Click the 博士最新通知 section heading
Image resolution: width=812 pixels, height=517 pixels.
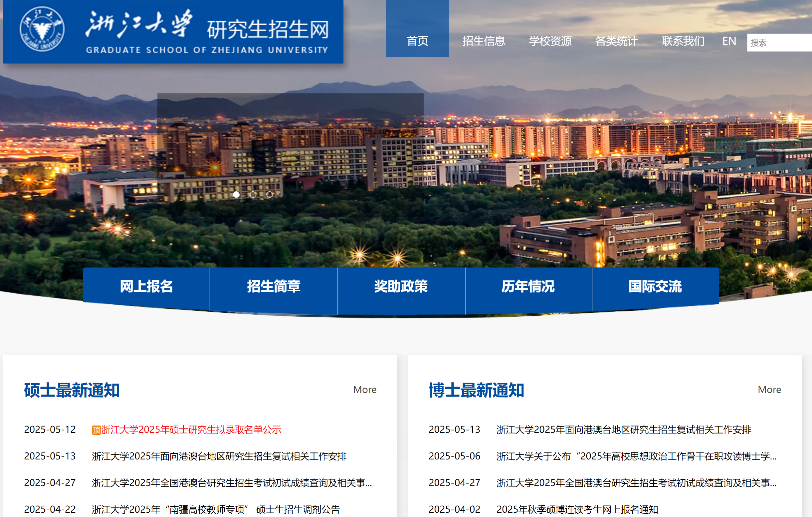pos(477,390)
